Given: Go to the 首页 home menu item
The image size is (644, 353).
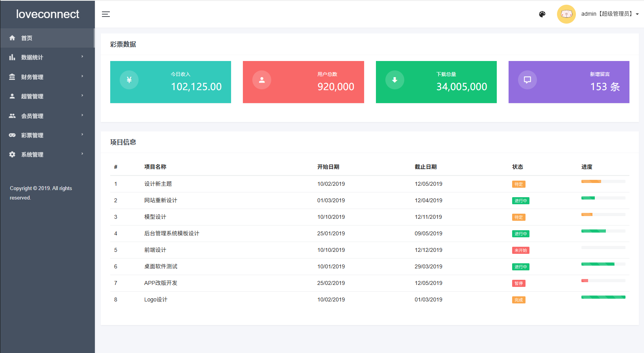Looking at the screenshot, I should point(27,38).
